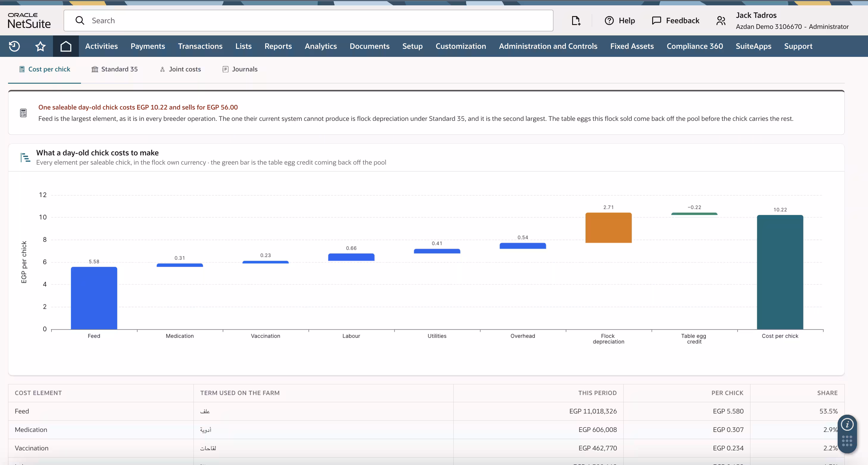The width and height of the screenshot is (868, 465).
Task: Click the Feedback speech bubble icon
Action: point(656,21)
